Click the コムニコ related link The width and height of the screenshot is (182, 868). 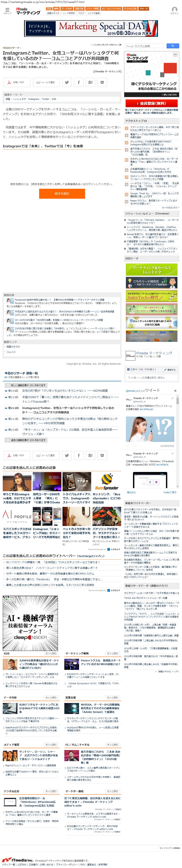[11, 352]
